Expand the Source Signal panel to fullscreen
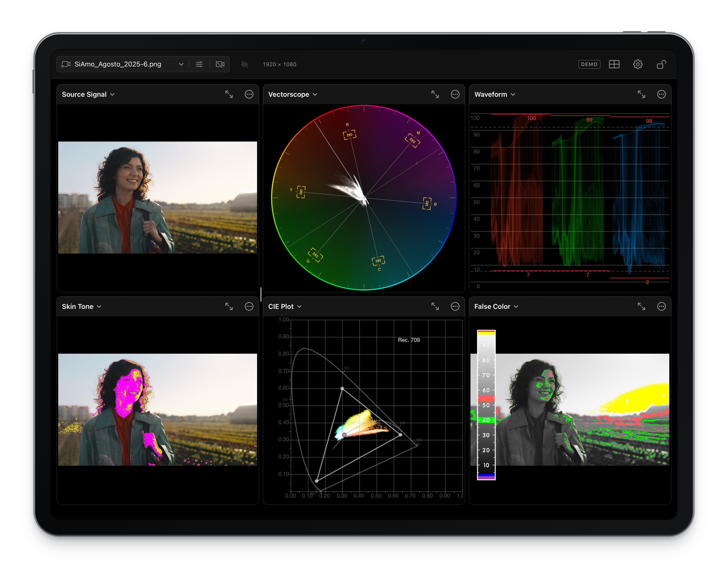This screenshot has height=569, width=728. pos(229,94)
